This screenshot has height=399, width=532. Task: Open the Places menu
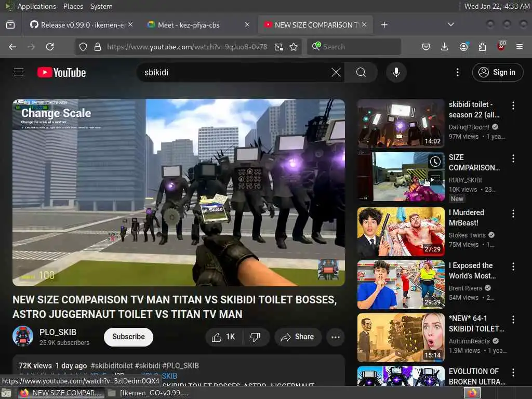pos(73,6)
